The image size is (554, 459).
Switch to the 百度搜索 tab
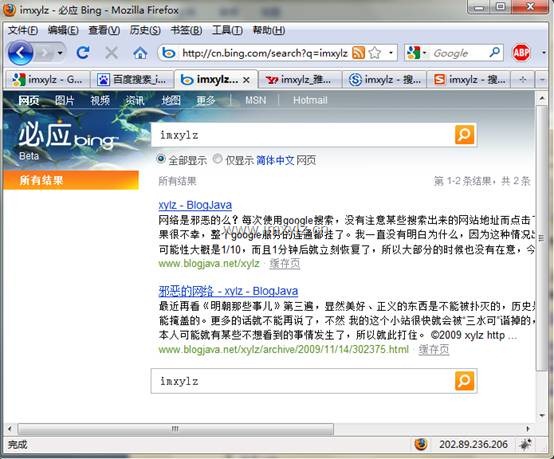132,80
